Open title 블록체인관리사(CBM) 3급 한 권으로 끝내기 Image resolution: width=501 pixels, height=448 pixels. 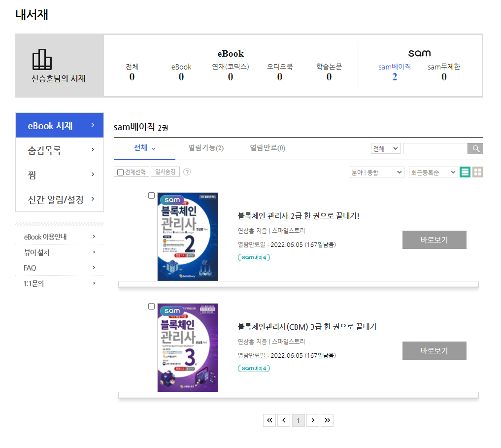click(x=307, y=327)
